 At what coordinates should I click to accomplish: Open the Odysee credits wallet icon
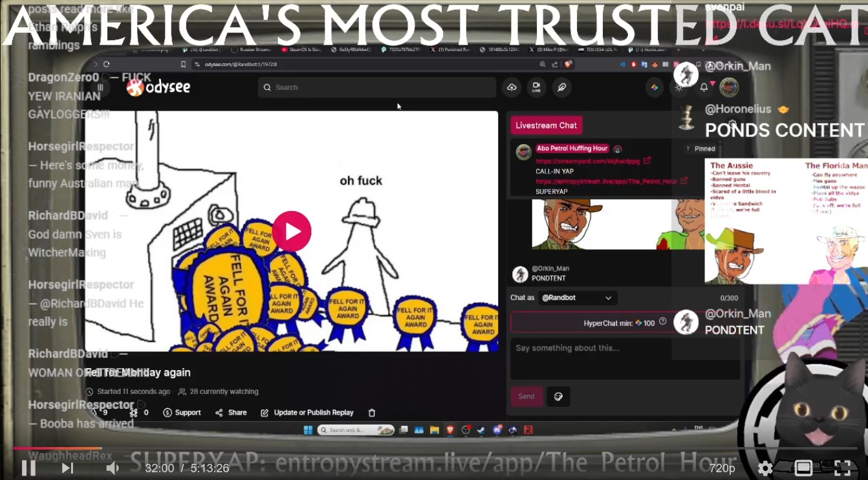point(655,87)
